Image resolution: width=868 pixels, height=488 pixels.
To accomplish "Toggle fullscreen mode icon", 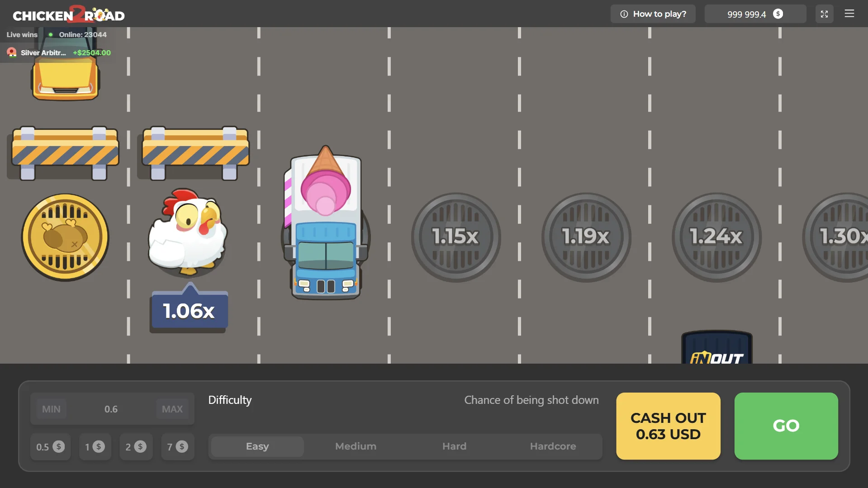I will click(x=824, y=14).
